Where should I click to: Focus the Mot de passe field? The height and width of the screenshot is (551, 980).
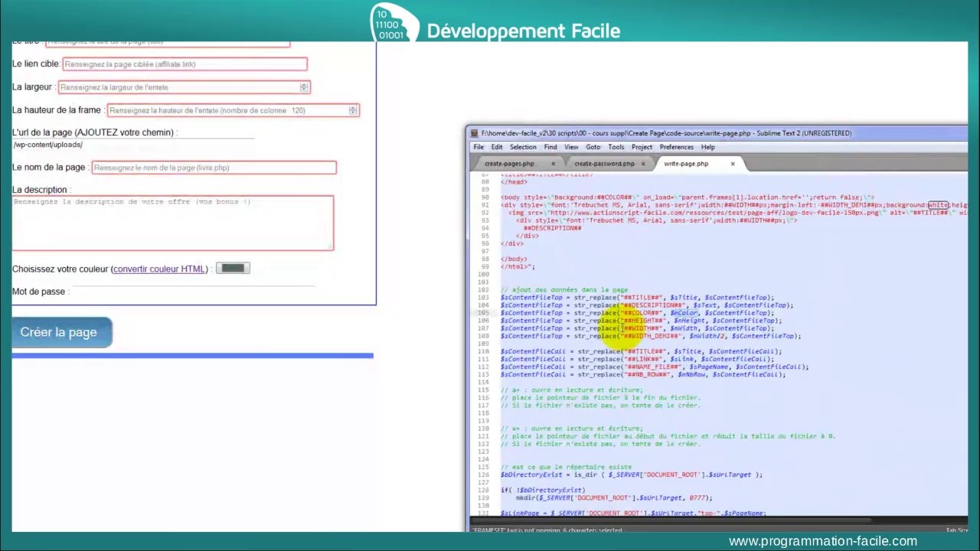[x=193, y=292]
